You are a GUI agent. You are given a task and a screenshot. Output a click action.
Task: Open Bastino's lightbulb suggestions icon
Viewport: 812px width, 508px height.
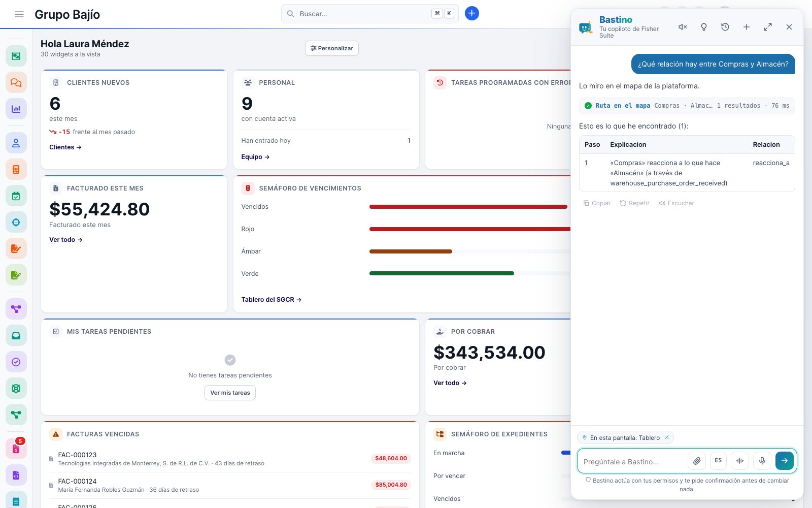[704, 27]
